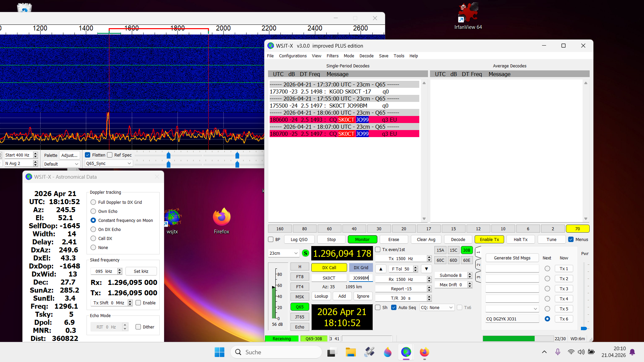
Task: Click the F Tol up-arrow button
Action: tap(381, 269)
